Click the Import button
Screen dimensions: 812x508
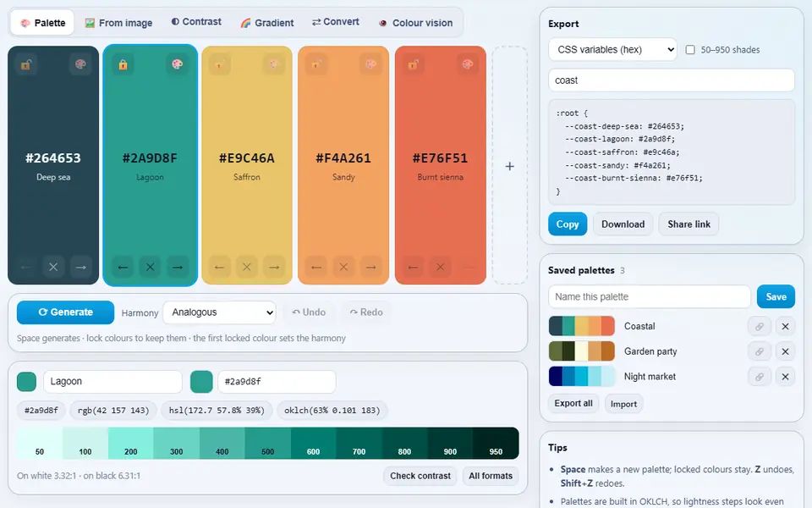623,404
